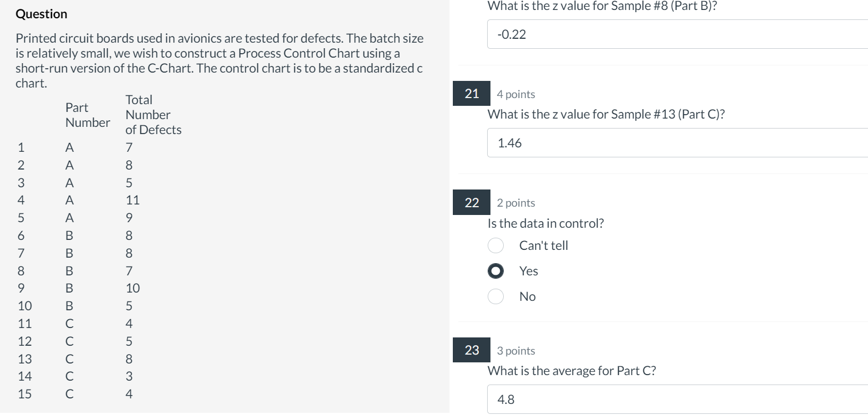Click the "Total Number of Defects" column header
Screen dimensions: 868x415
154,114
